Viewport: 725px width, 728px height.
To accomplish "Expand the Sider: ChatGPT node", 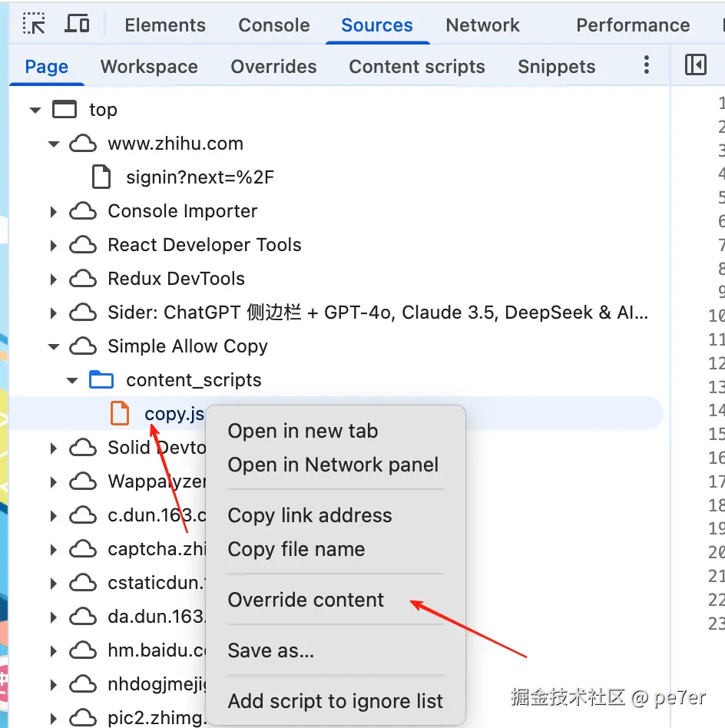I will click(x=54, y=313).
